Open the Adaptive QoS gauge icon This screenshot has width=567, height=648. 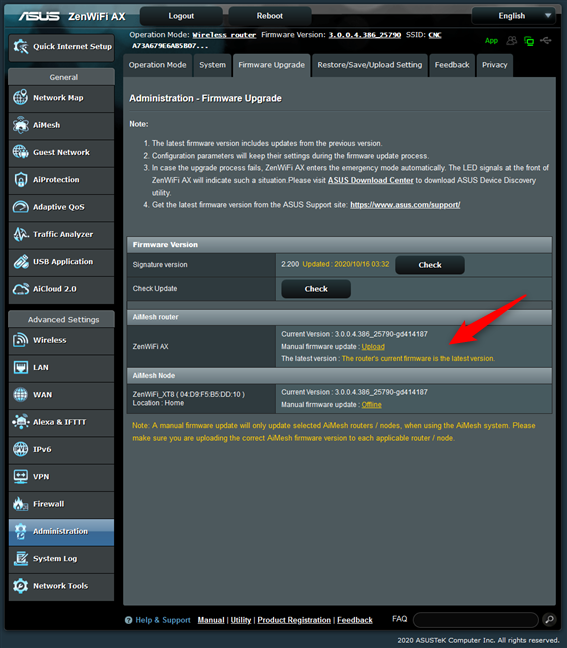pos(21,207)
